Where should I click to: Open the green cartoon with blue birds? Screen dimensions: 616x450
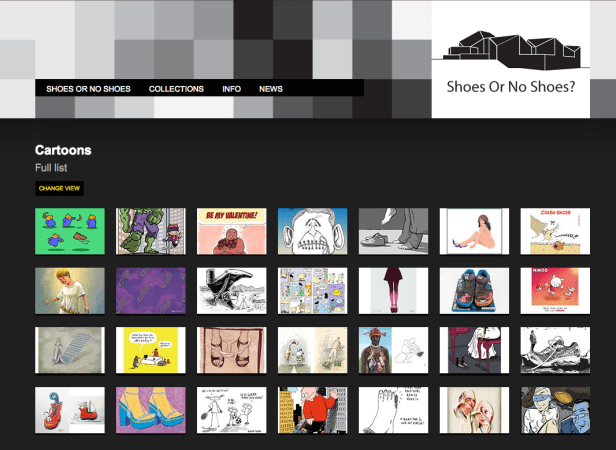point(70,231)
